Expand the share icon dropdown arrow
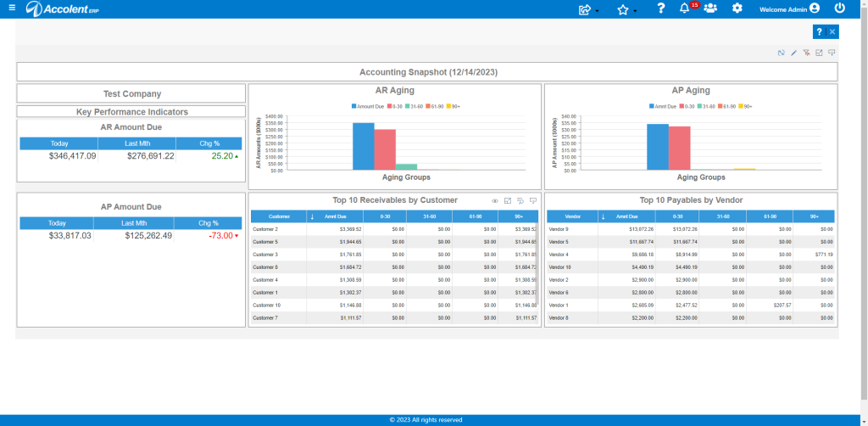Screen dimensions: 868x426 point(598,11)
